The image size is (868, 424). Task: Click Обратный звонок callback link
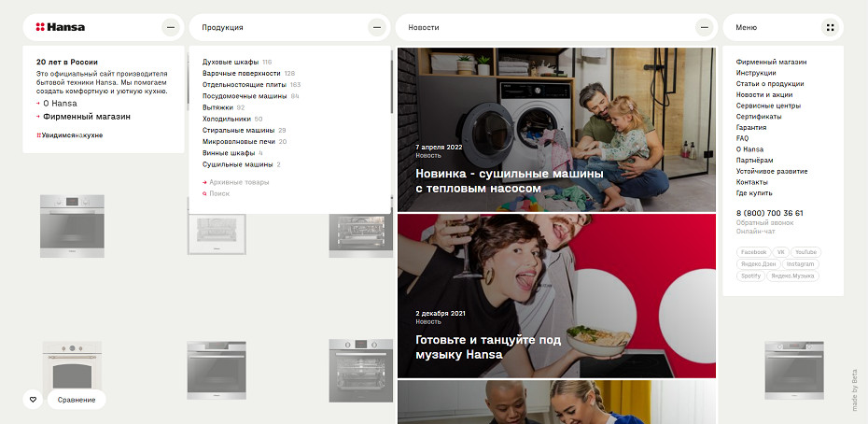pos(765,222)
